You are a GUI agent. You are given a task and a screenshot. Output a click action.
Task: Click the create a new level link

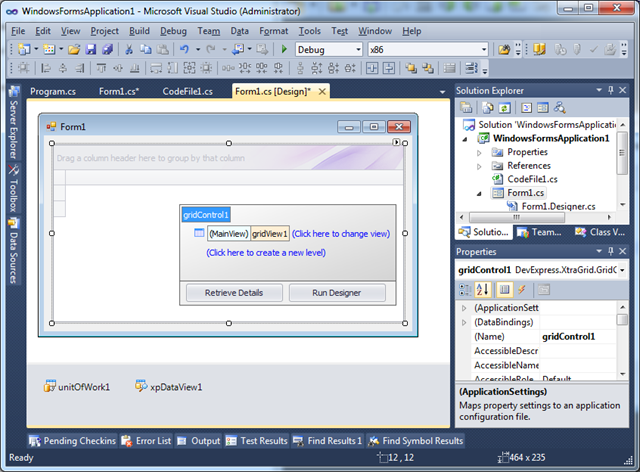tap(266, 253)
